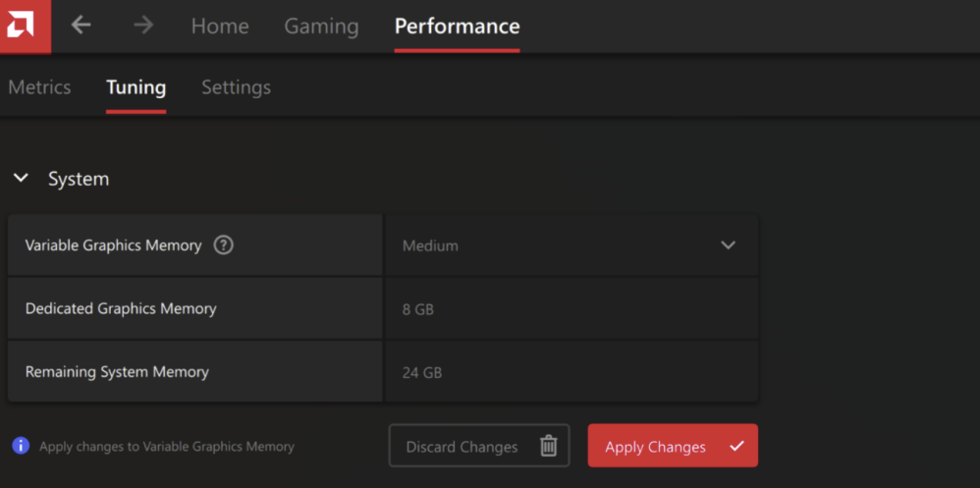
Task: Open the Variable Graphics Memory dropdown arrow
Action: click(728, 244)
